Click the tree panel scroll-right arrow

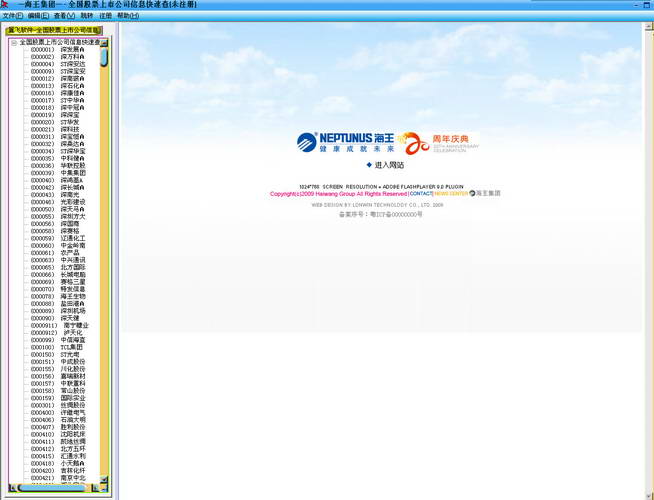[x=95, y=488]
